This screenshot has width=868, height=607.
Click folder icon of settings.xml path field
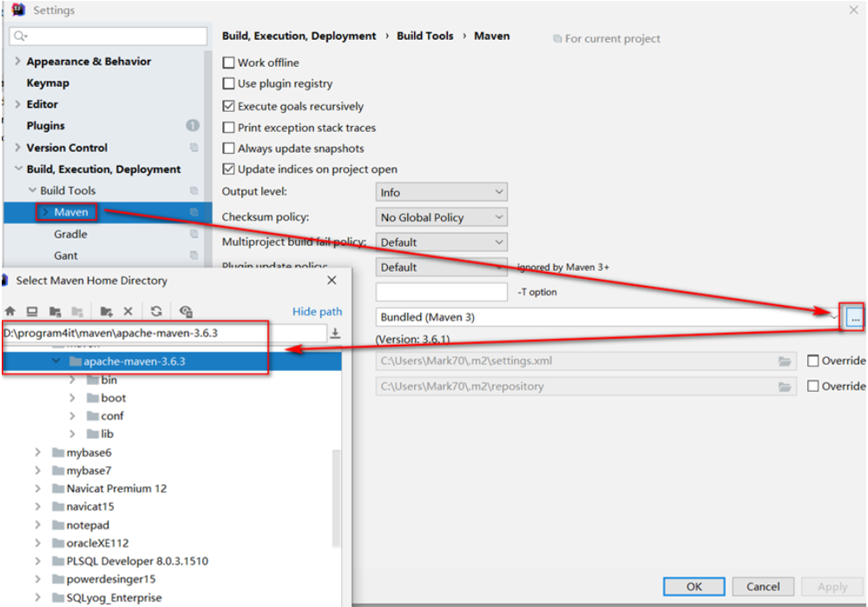point(785,361)
